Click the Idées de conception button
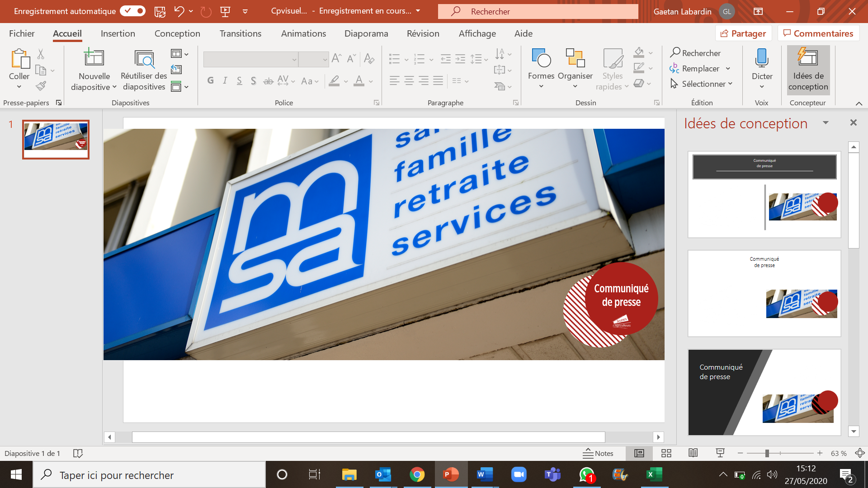Viewport: 868px width, 488px height. click(x=808, y=70)
